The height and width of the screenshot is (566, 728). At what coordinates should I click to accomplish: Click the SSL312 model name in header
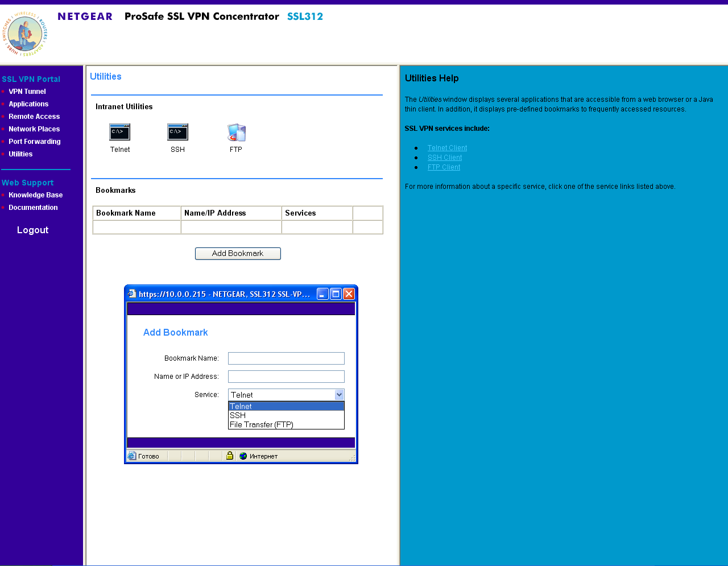pyautogui.click(x=305, y=16)
